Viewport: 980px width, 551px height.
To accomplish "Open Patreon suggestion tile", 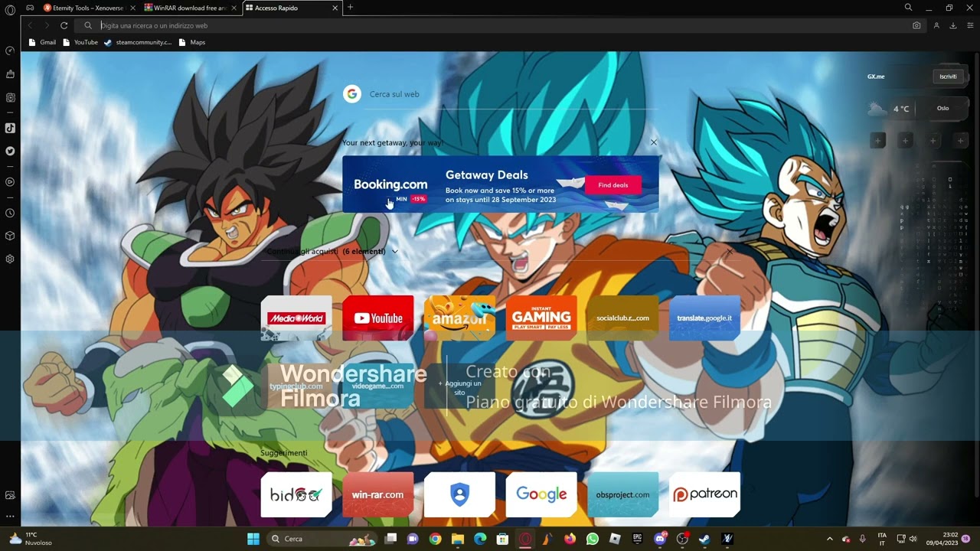I will click(x=704, y=494).
